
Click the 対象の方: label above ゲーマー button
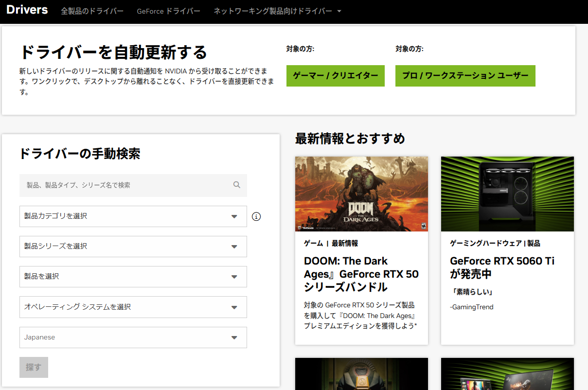[x=301, y=49]
